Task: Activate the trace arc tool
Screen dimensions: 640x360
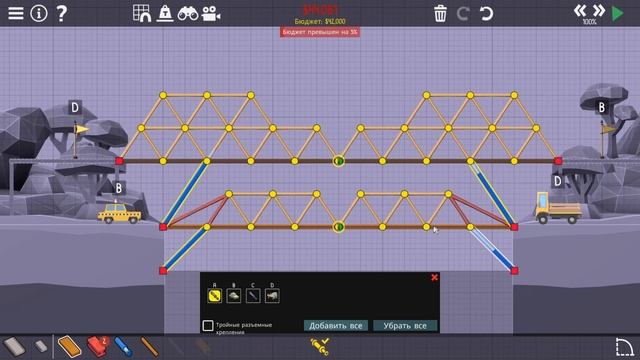Action: 624,347
